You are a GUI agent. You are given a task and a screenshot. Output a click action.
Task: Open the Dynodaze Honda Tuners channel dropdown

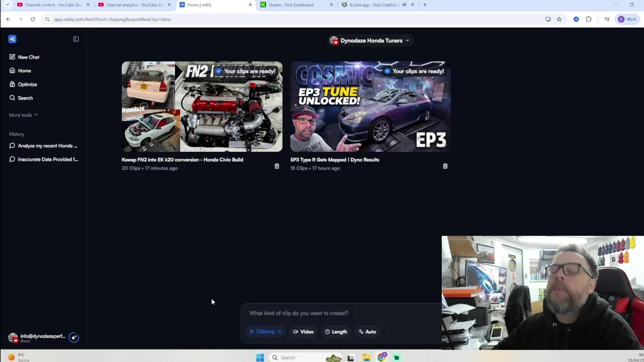[x=369, y=41]
